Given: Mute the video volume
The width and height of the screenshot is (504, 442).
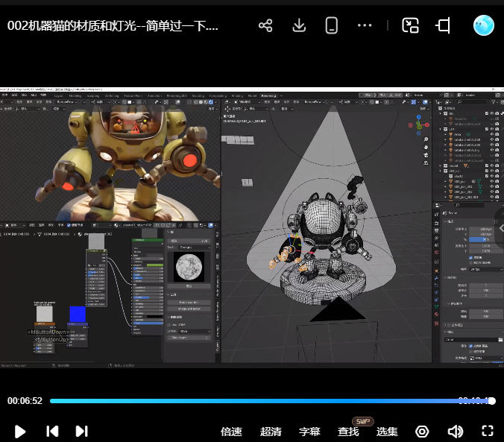Looking at the screenshot, I should coord(455,431).
